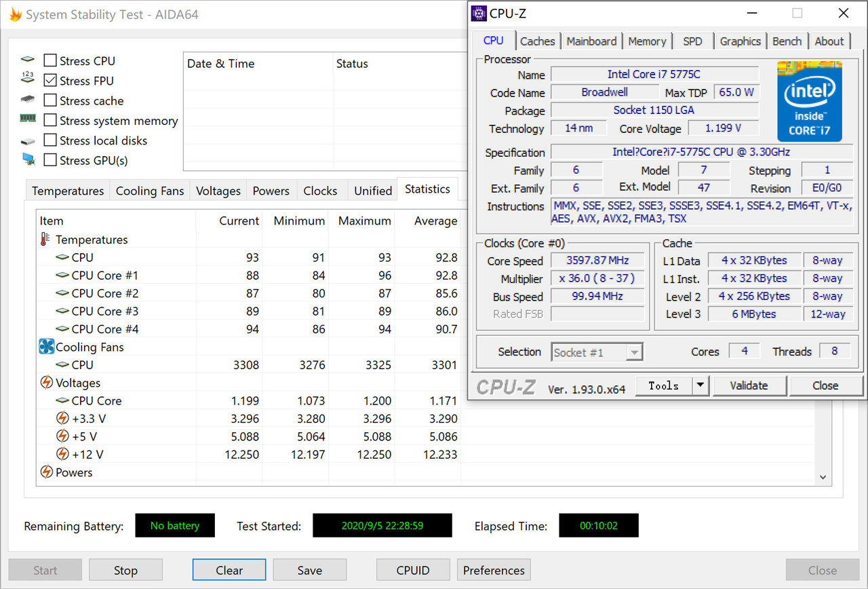
Task: Click the CPU Core #1 chip icon
Action: click(x=62, y=275)
